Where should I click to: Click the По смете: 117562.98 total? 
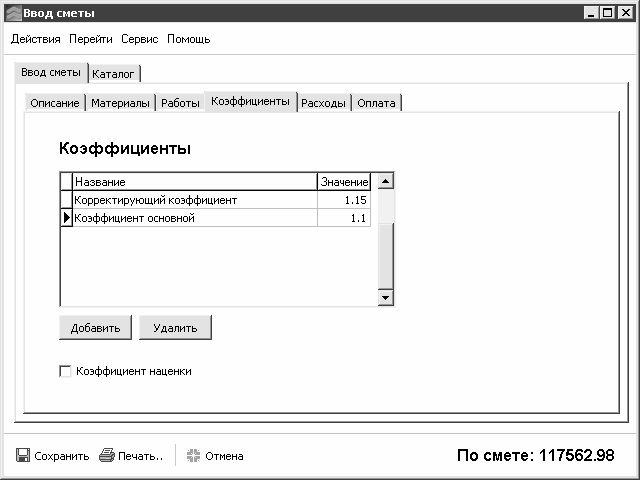(x=535, y=455)
